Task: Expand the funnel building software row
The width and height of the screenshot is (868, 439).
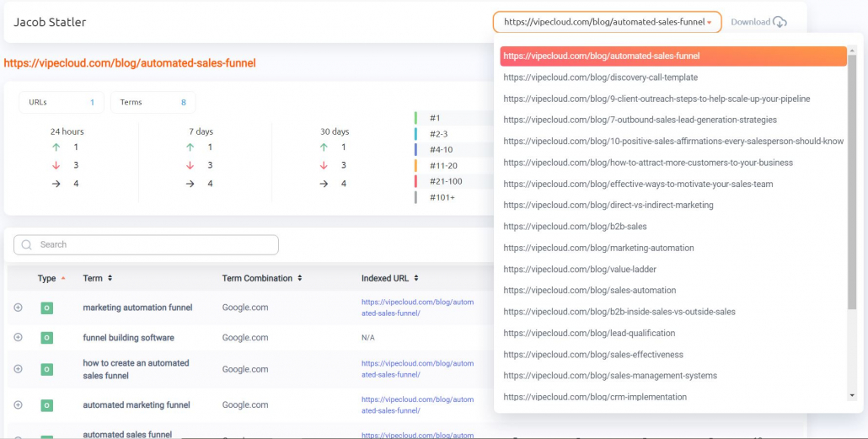Action: click(x=19, y=337)
